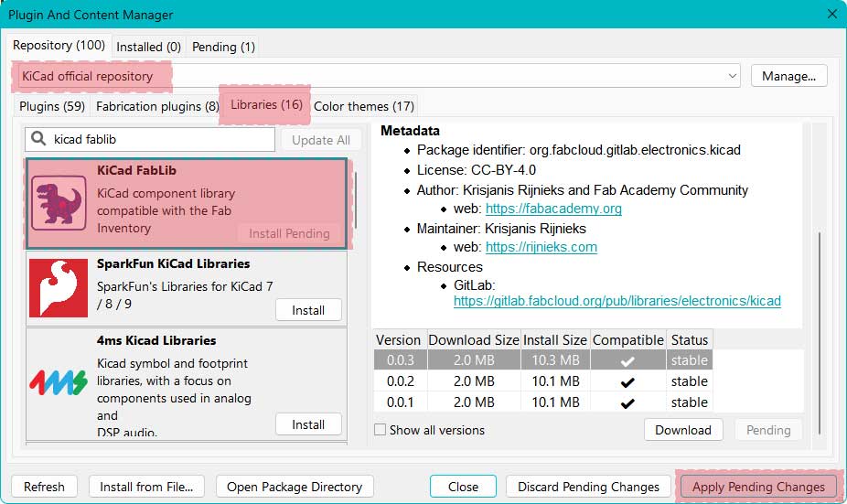The width and height of the screenshot is (847, 504).
Task: Select the Plugins (59) tab
Action: (52, 106)
